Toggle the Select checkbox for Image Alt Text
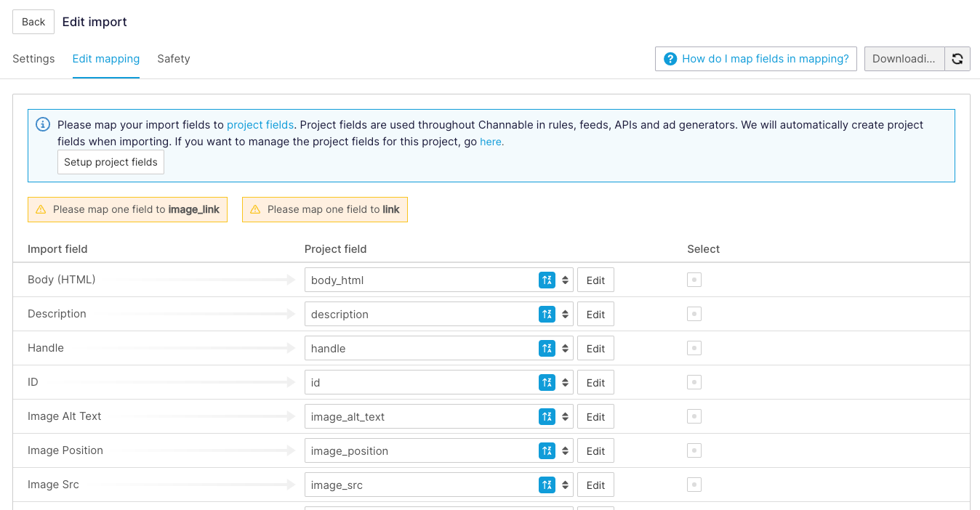This screenshot has width=980, height=510. click(x=694, y=416)
